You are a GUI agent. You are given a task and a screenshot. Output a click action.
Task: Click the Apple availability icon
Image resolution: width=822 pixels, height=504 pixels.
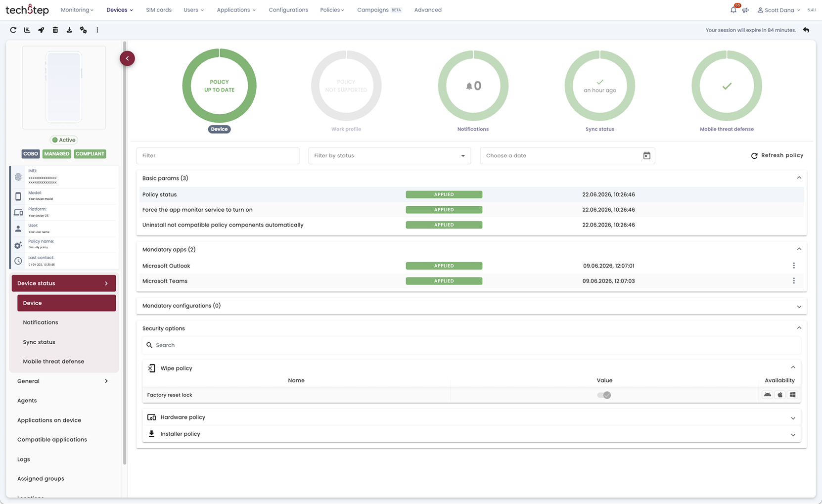point(780,395)
